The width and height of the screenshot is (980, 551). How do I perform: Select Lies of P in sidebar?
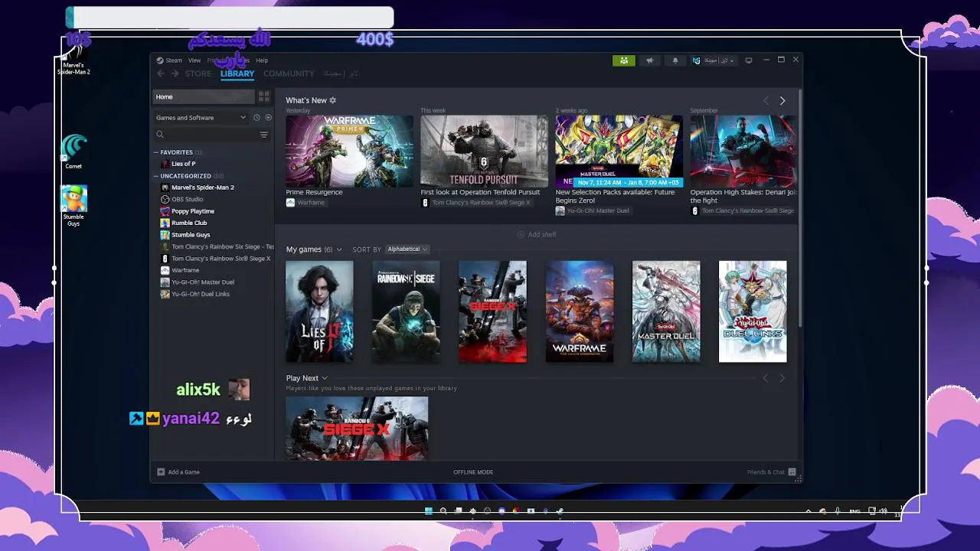(x=184, y=164)
